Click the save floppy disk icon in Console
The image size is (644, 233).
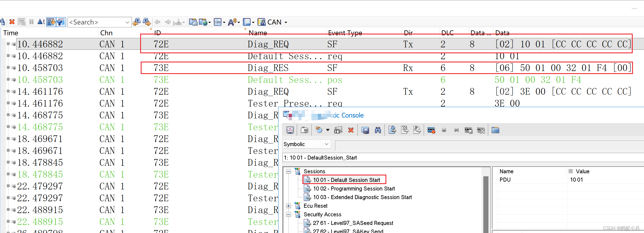(x=365, y=130)
